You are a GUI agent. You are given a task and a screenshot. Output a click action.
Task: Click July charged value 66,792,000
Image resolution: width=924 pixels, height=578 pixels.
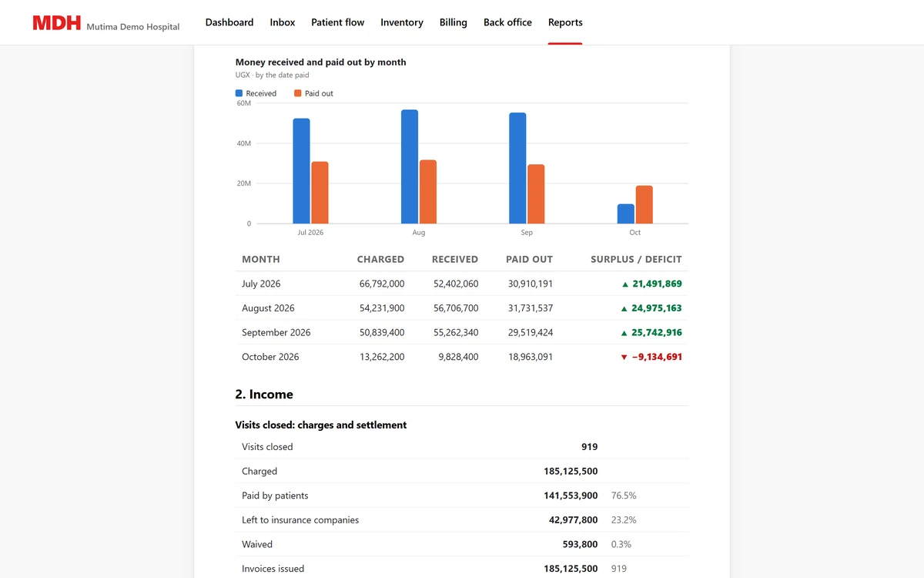click(382, 284)
